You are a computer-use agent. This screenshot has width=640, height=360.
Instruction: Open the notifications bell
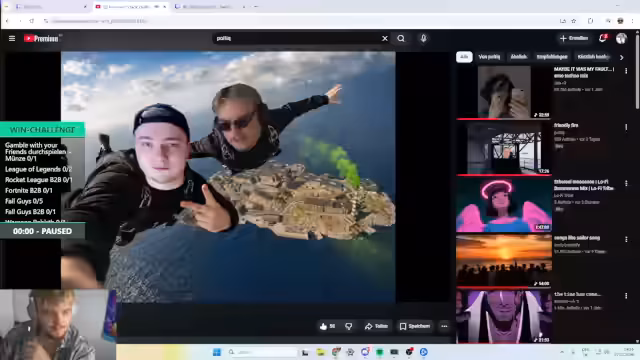602,38
